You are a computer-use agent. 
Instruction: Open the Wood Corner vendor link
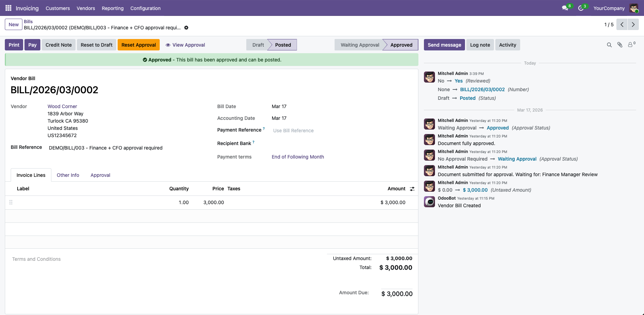tap(62, 106)
